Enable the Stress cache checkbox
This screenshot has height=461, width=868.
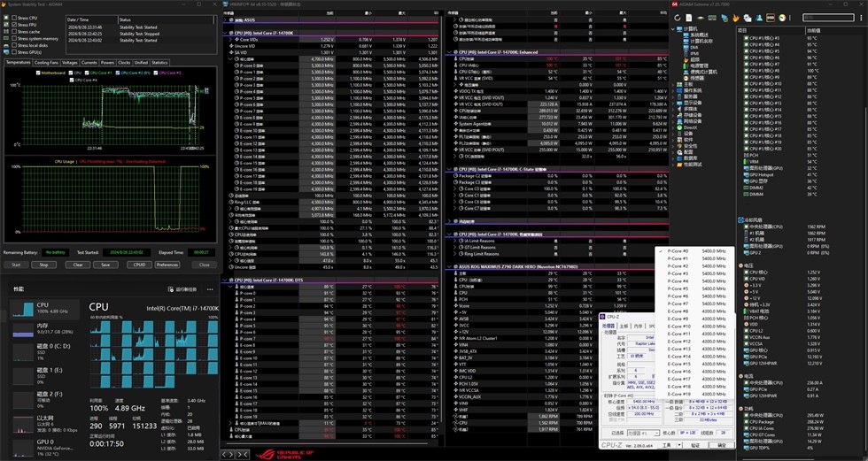tap(14, 32)
